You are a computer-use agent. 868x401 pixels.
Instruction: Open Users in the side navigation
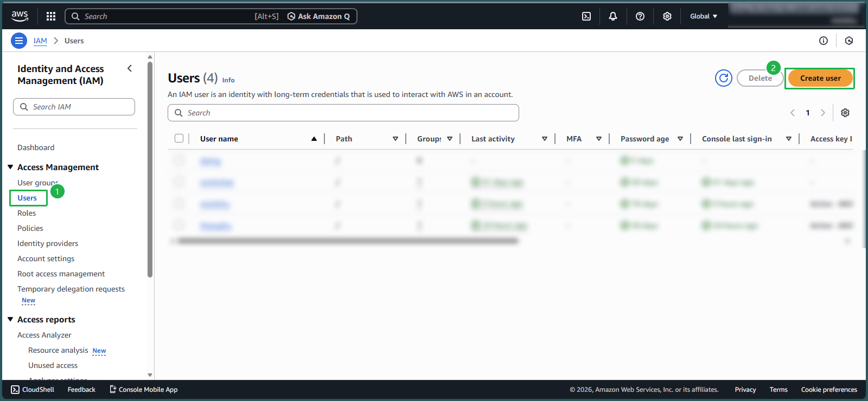coord(27,198)
